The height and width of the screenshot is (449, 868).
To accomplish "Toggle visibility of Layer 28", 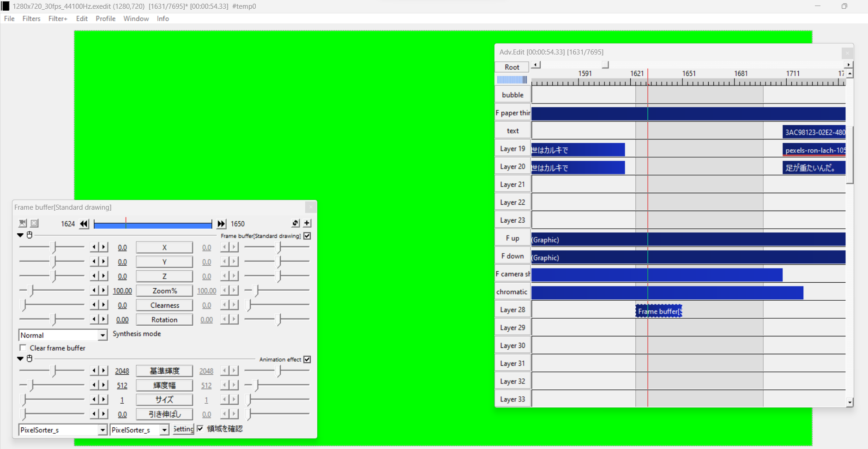I will coord(512,310).
